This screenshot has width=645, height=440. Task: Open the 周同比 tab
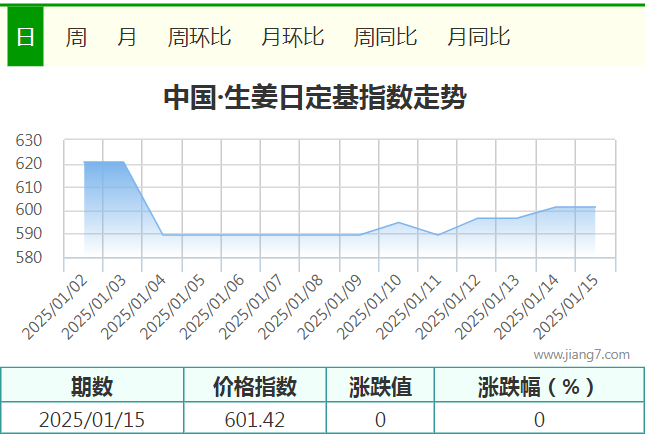(385, 37)
